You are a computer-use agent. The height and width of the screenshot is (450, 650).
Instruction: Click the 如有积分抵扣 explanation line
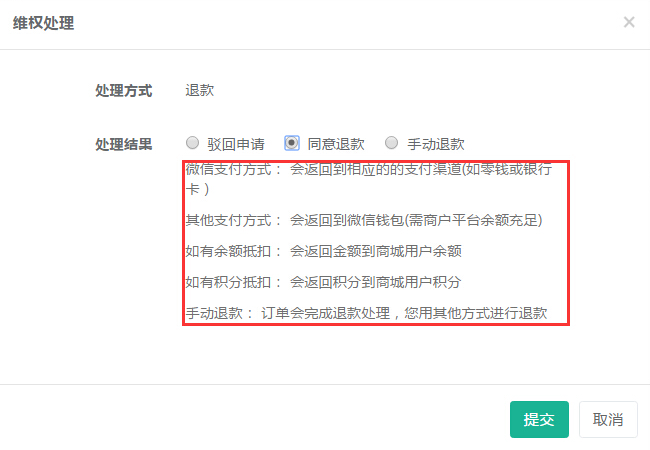[x=323, y=282]
